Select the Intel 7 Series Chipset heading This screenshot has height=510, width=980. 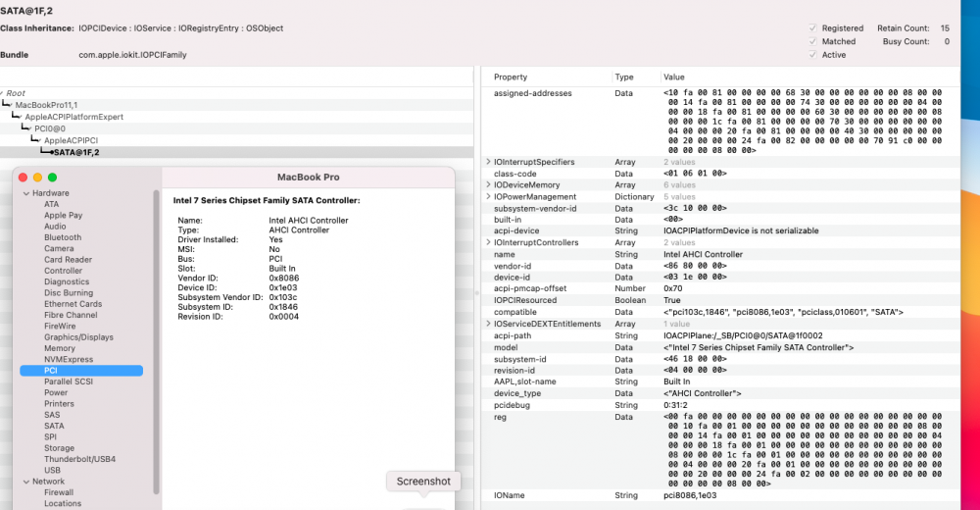point(267,201)
